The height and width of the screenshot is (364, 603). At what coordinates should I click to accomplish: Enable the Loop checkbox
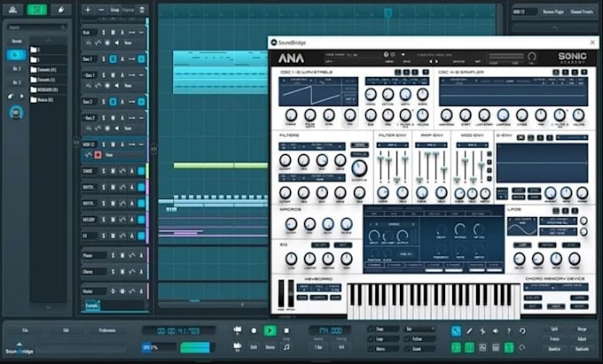[x=371, y=339]
